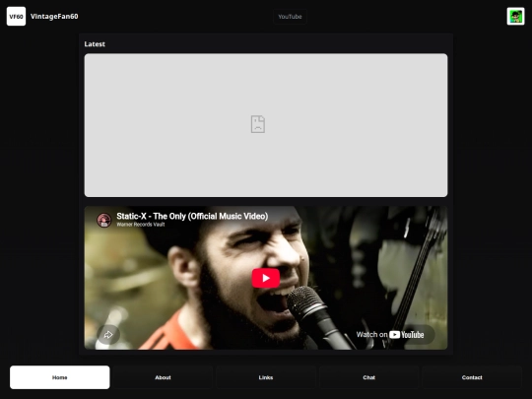Click the VintageFan60 site title

coord(54,17)
